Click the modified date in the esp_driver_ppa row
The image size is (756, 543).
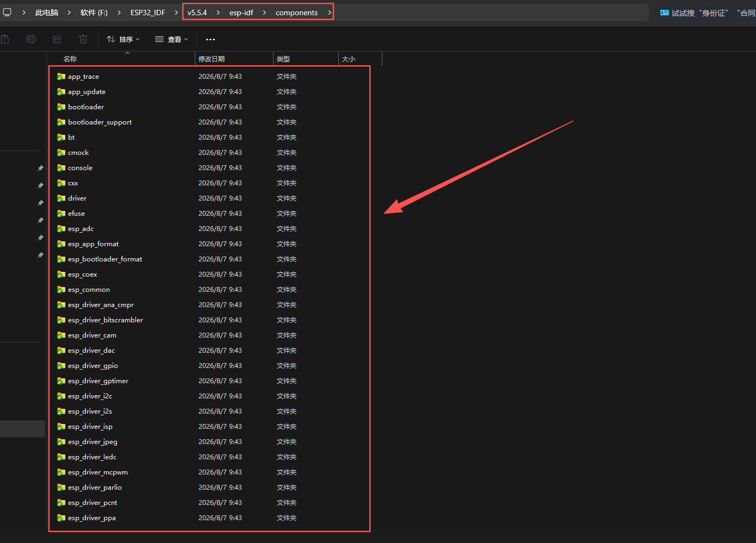(x=220, y=518)
